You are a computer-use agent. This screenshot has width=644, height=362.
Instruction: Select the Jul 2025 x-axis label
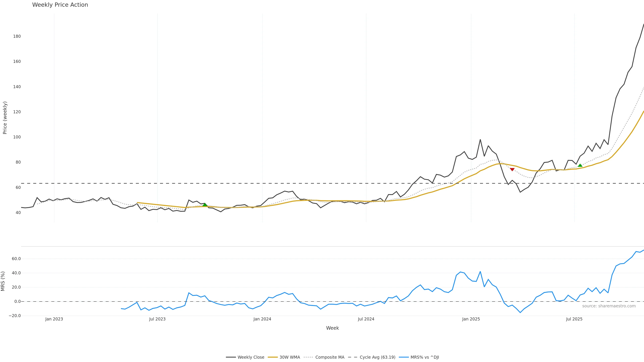574,319
